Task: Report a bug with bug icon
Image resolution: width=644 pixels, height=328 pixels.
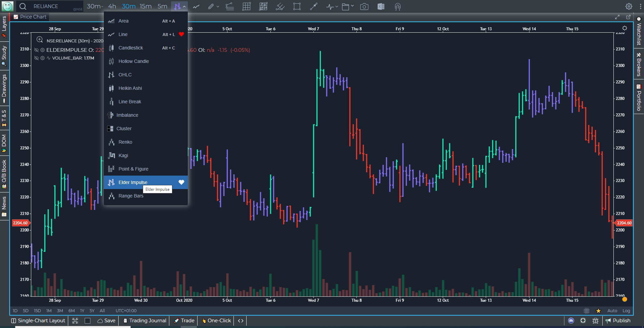Action: click(x=595, y=321)
